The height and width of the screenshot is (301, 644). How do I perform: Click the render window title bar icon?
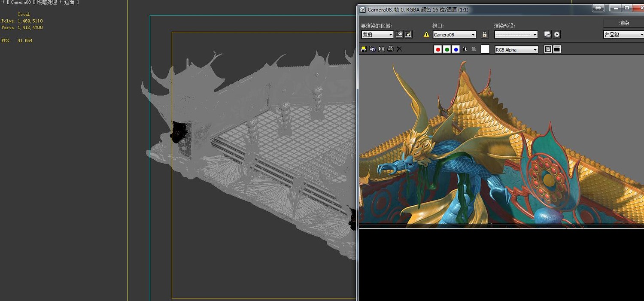(x=363, y=9)
